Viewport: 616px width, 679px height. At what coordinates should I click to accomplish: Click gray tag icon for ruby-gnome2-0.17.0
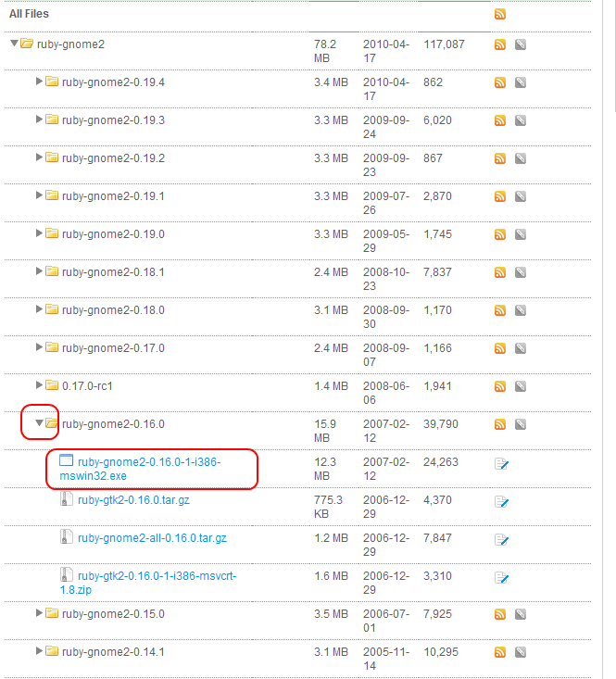click(x=521, y=348)
